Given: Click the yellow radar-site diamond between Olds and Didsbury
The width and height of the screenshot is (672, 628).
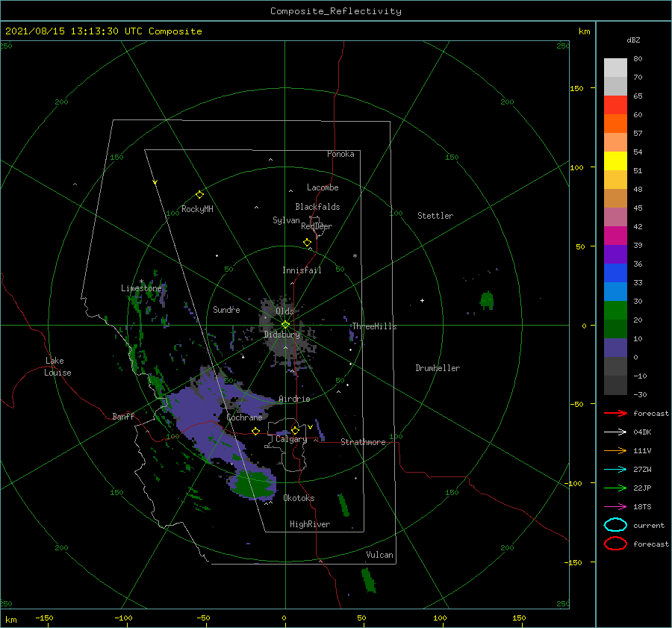Looking at the screenshot, I should point(285,325).
